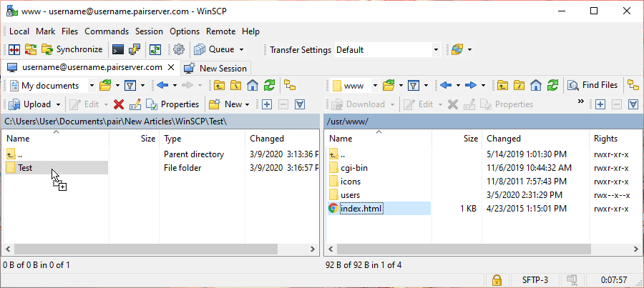Delete the selected local file with red X
Viewport: 644px width, 288px height.
pos(119,104)
